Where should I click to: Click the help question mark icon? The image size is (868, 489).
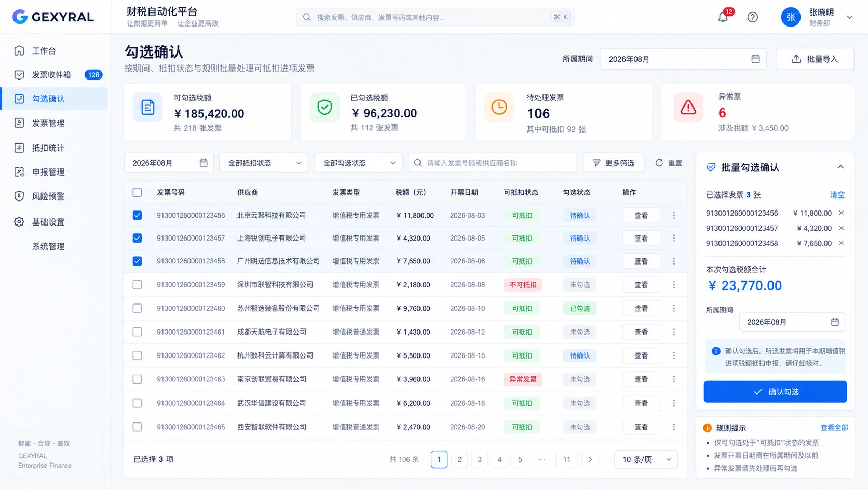(x=752, y=17)
